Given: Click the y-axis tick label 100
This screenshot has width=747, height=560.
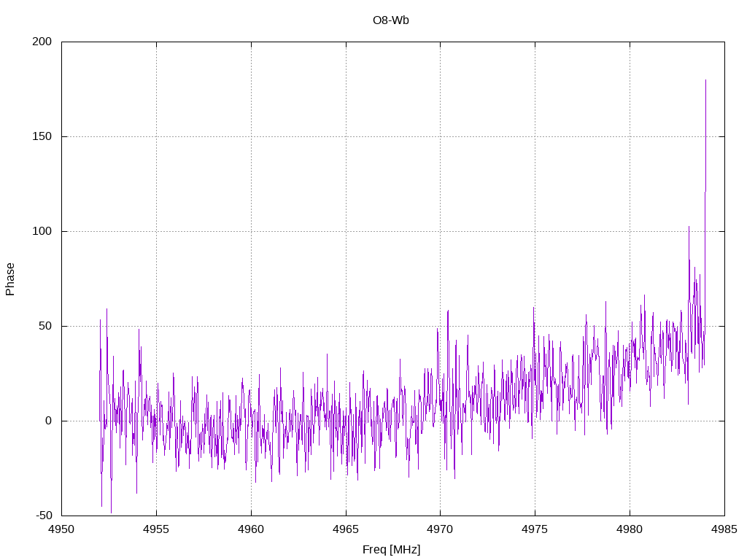Looking at the screenshot, I should coord(42,231).
